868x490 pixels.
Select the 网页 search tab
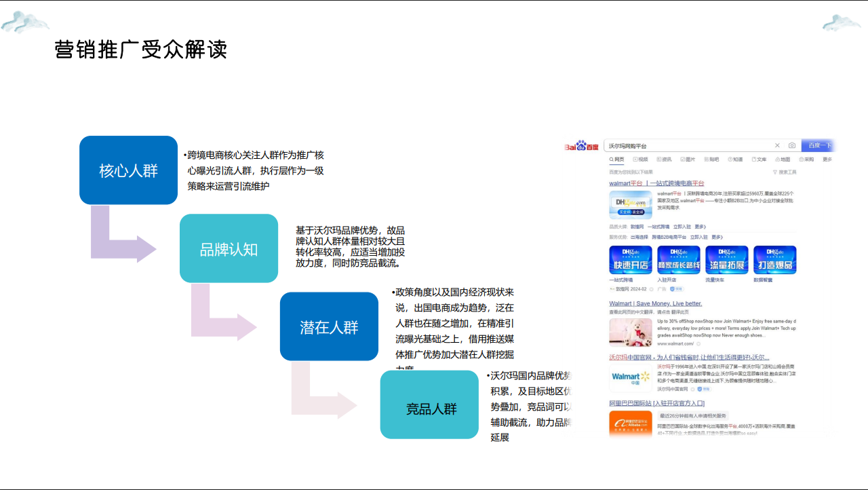pos(616,159)
